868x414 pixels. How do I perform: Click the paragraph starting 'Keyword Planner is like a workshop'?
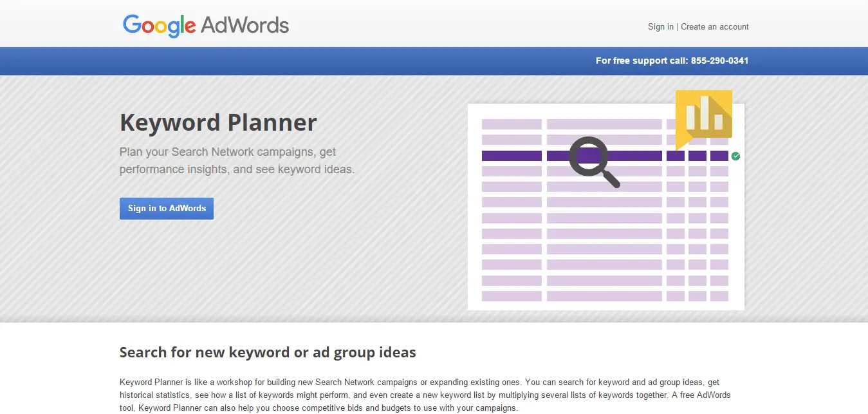tap(425, 395)
